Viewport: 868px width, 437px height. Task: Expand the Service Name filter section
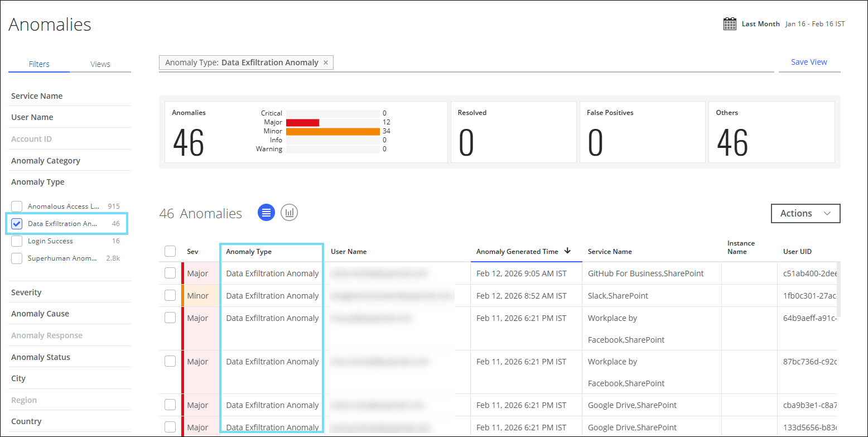[x=37, y=96]
